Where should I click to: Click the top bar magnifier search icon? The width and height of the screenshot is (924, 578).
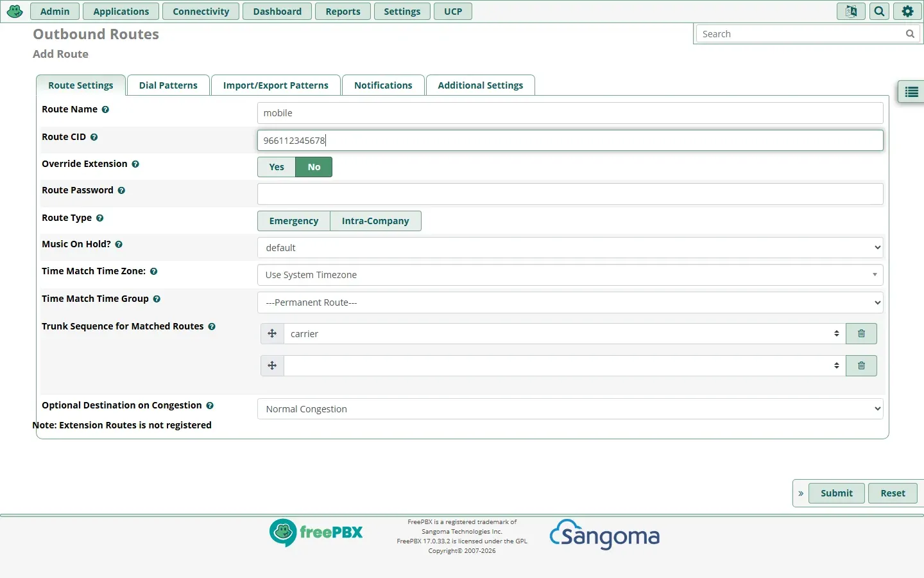[x=879, y=12]
